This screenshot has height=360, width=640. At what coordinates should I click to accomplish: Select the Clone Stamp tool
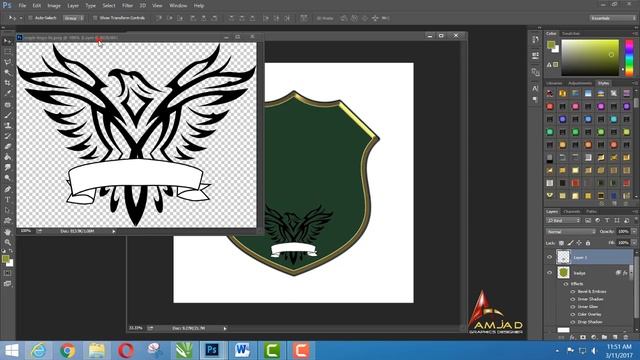coord(7,126)
